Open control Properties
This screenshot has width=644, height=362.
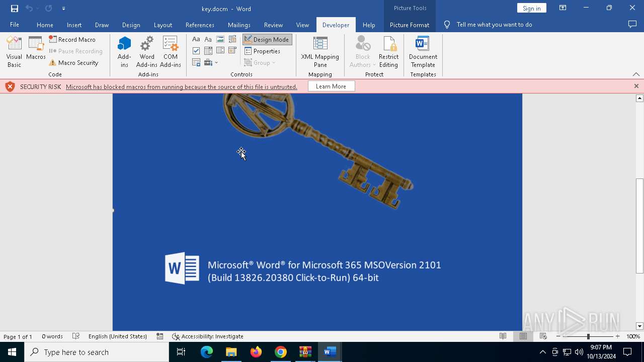[262, 51]
